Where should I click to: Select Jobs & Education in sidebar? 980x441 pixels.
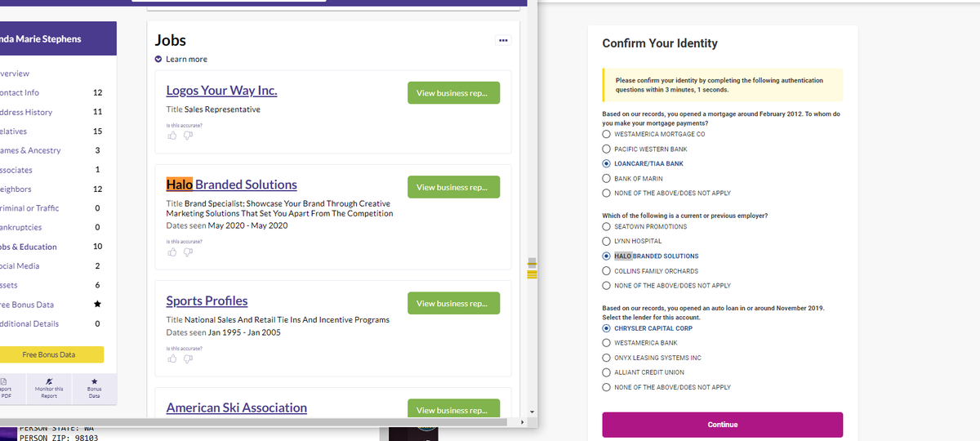click(x=28, y=247)
